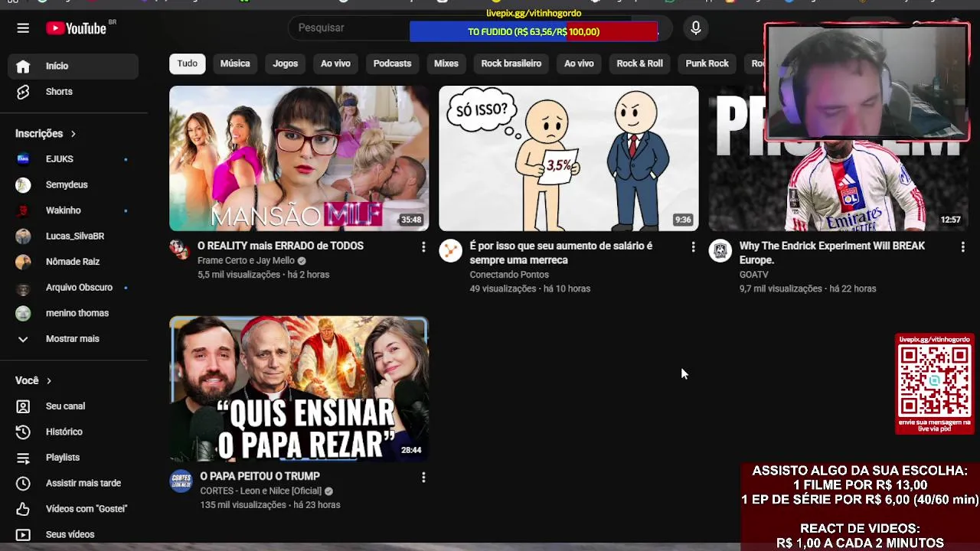Select the Tudo filter chip
The image size is (980, 551).
coord(188,64)
